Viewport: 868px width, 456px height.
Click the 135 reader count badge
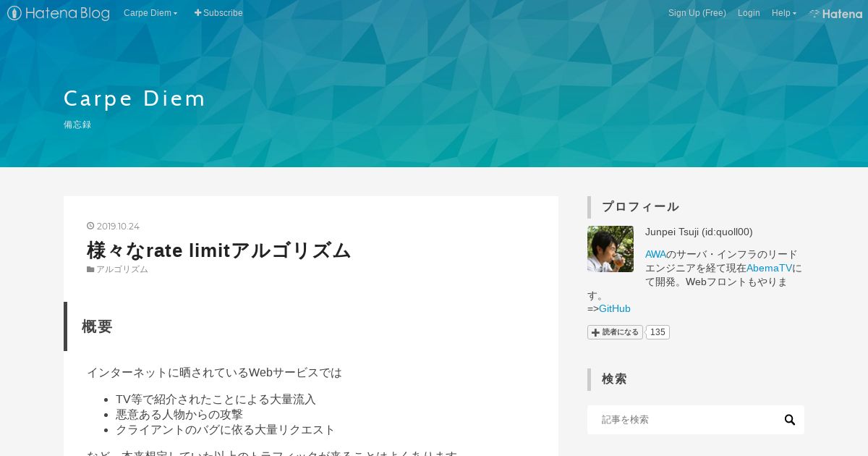(x=658, y=332)
